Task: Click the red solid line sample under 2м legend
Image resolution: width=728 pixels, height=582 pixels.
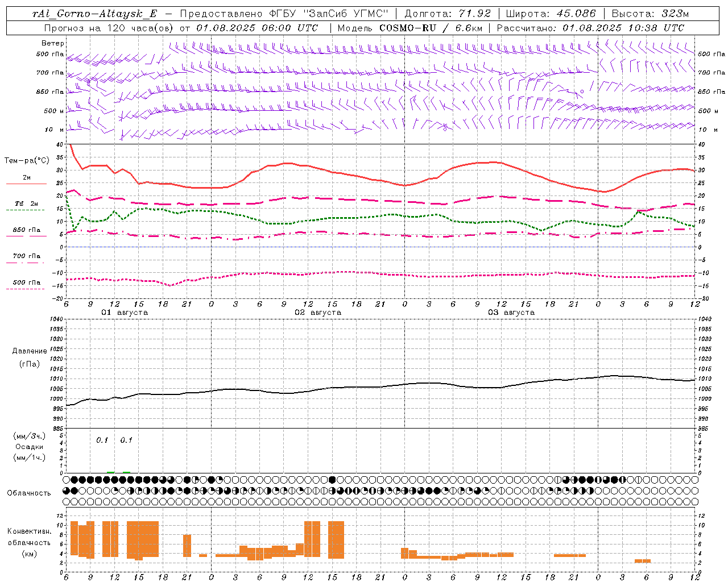Action: [26, 184]
